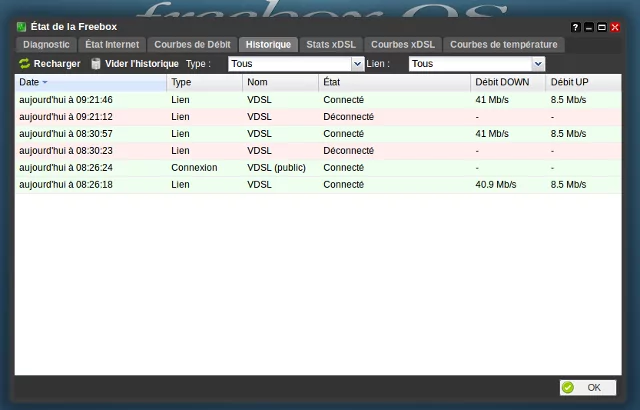Click the OK button text
Image resolution: width=640 pixels, height=410 pixels.
594,388
